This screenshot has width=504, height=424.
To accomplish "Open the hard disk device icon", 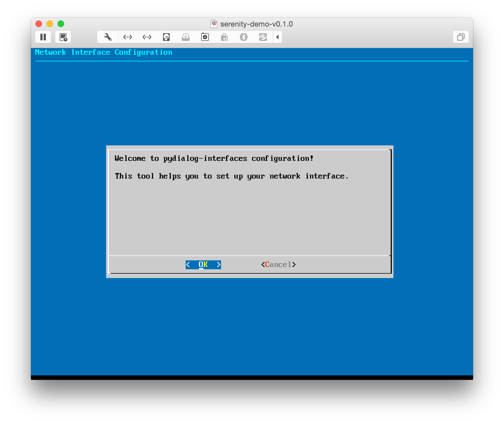I will [166, 37].
